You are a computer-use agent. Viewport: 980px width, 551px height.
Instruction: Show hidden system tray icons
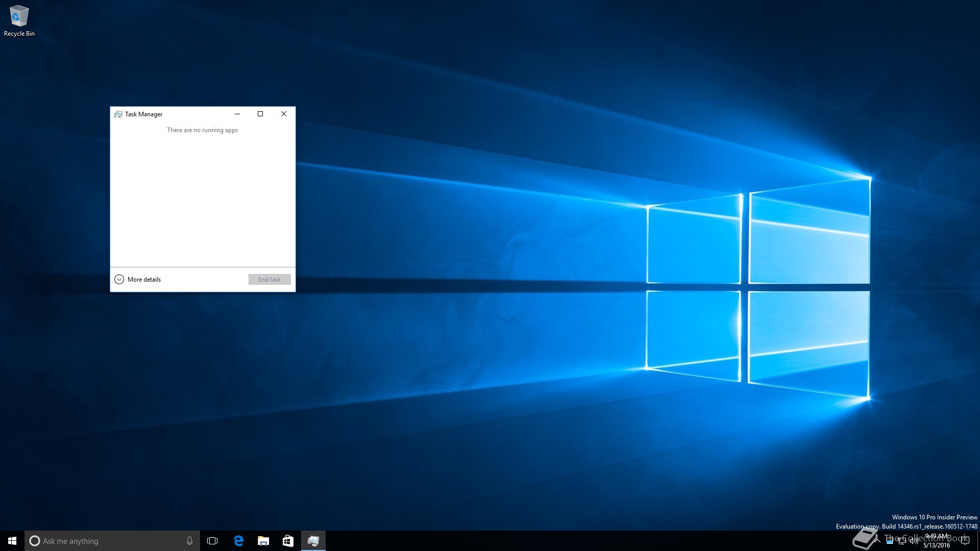(877, 541)
